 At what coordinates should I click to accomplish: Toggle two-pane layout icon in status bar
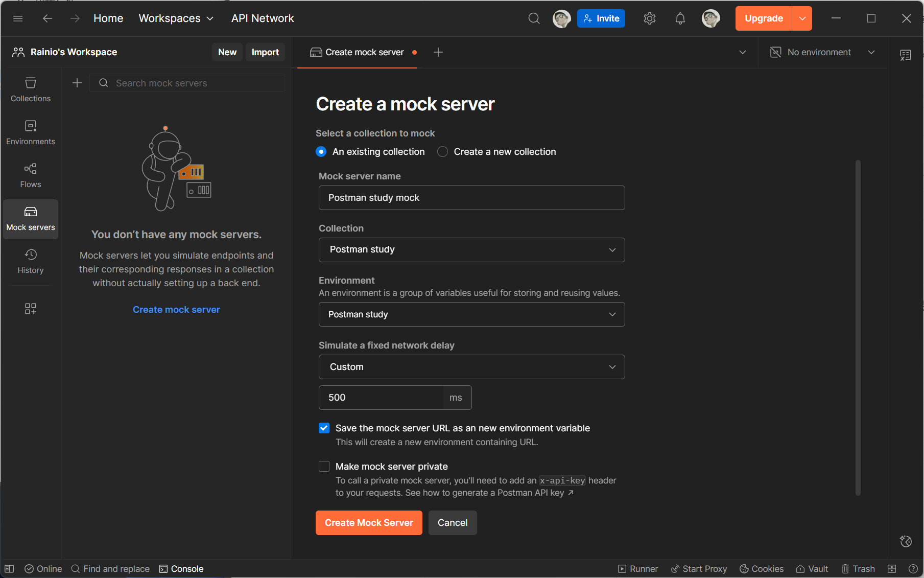coord(892,569)
